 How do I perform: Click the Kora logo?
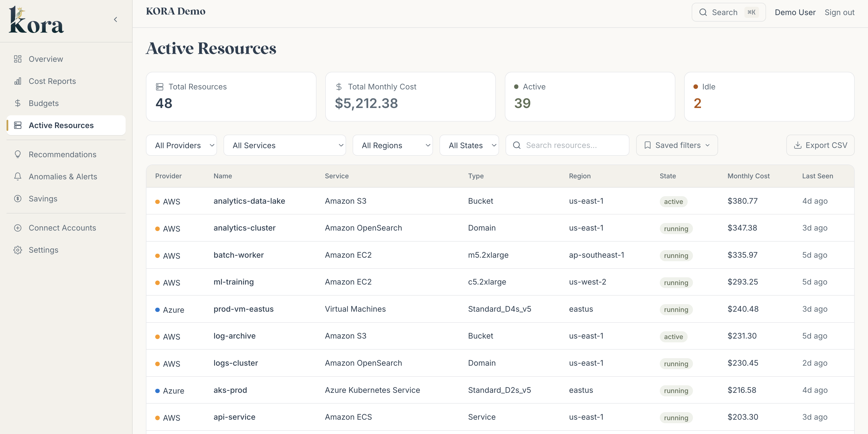36,20
